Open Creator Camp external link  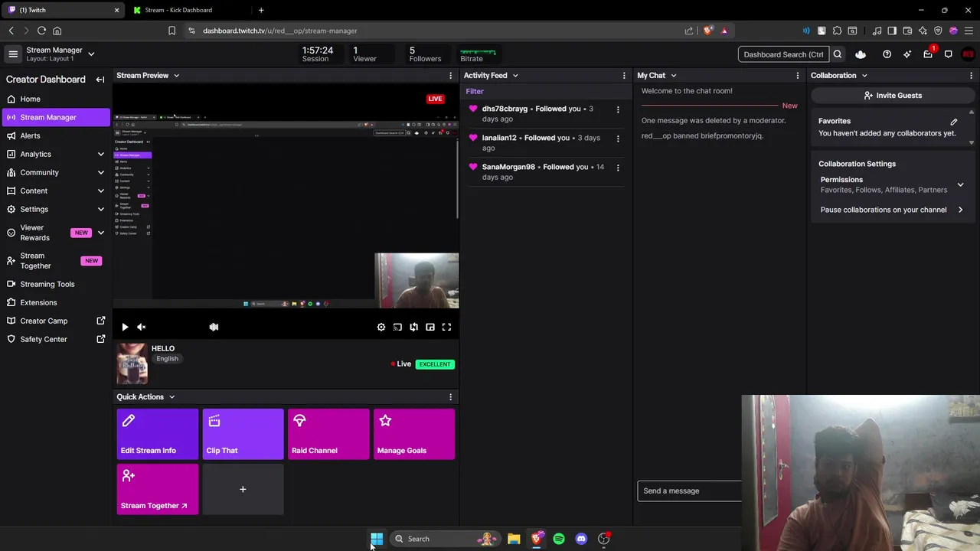(55, 321)
